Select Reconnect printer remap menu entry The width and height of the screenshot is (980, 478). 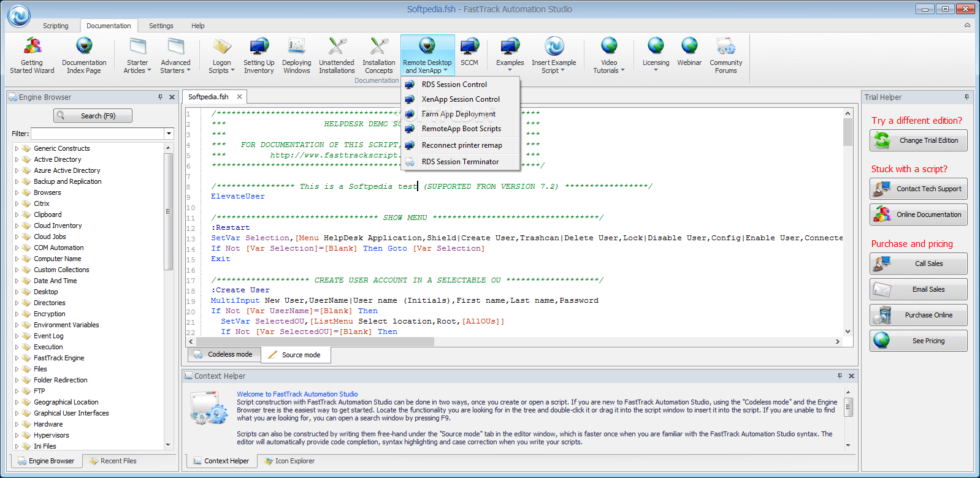point(460,145)
